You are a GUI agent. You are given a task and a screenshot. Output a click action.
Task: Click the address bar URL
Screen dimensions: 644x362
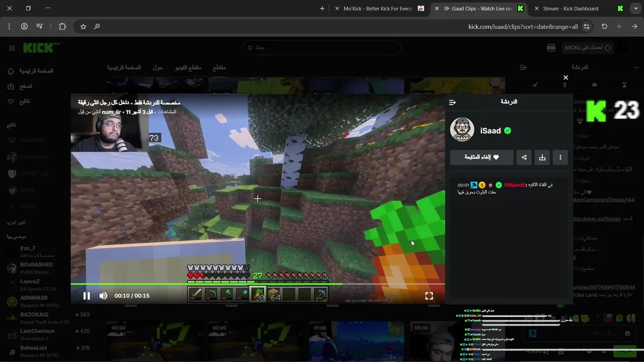click(523, 27)
